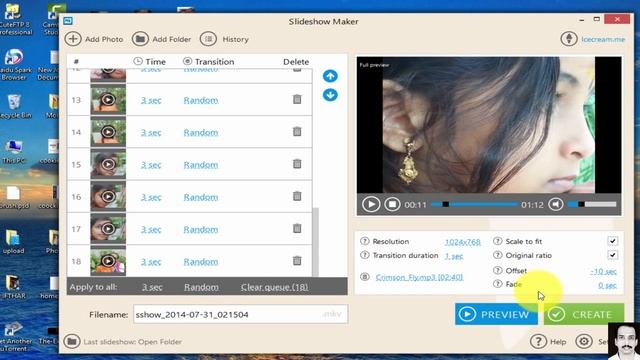The image size is (640, 360).
Task: Delete slide 16 using trash icon
Action: (x=297, y=196)
